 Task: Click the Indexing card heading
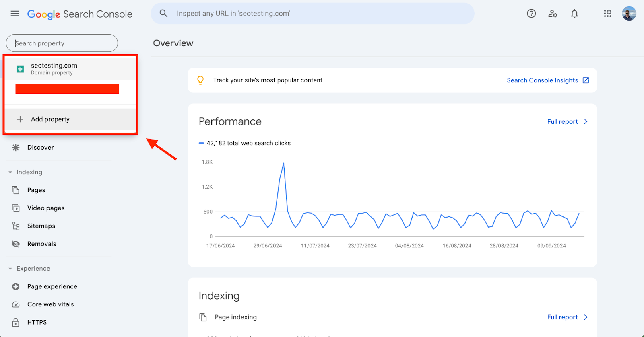[219, 296]
